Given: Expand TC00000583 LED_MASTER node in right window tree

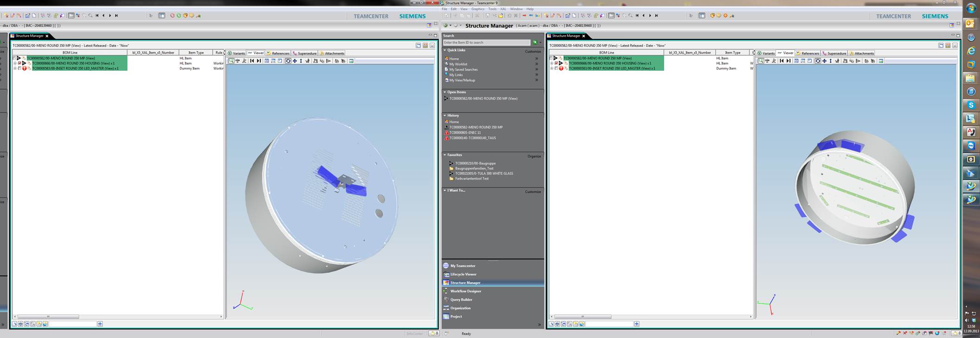Looking at the screenshot, I should click(x=551, y=68).
